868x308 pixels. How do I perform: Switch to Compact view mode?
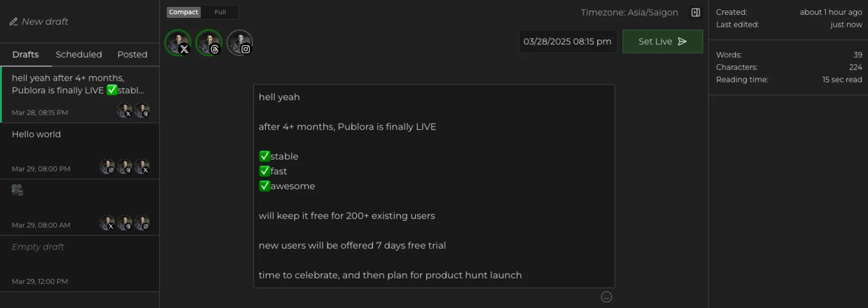coord(184,12)
